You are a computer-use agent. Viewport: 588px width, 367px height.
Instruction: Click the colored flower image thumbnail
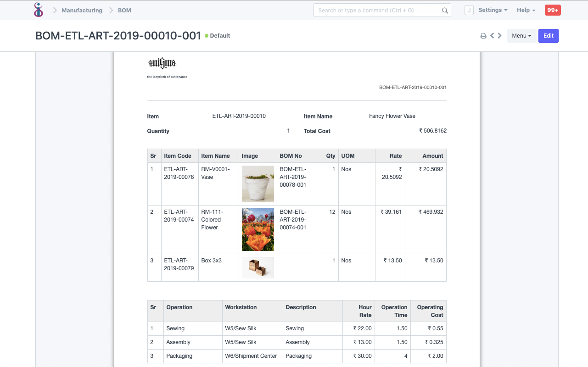pyautogui.click(x=258, y=229)
